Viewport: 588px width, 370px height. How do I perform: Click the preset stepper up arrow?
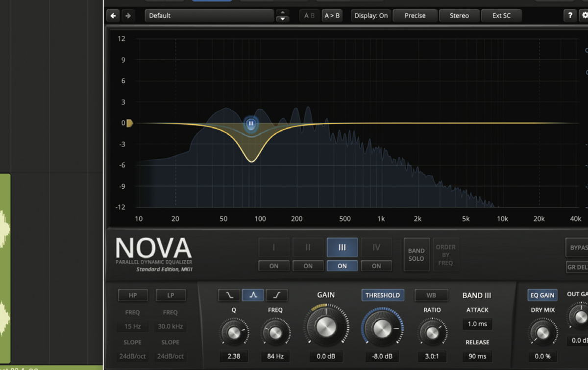coord(282,13)
